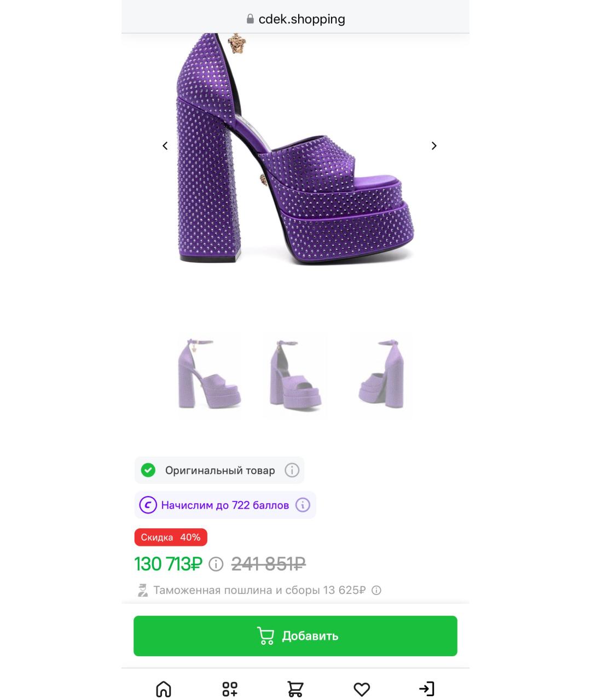Select first shoe thumbnail
This screenshot has height=700, width=591.
210,375
